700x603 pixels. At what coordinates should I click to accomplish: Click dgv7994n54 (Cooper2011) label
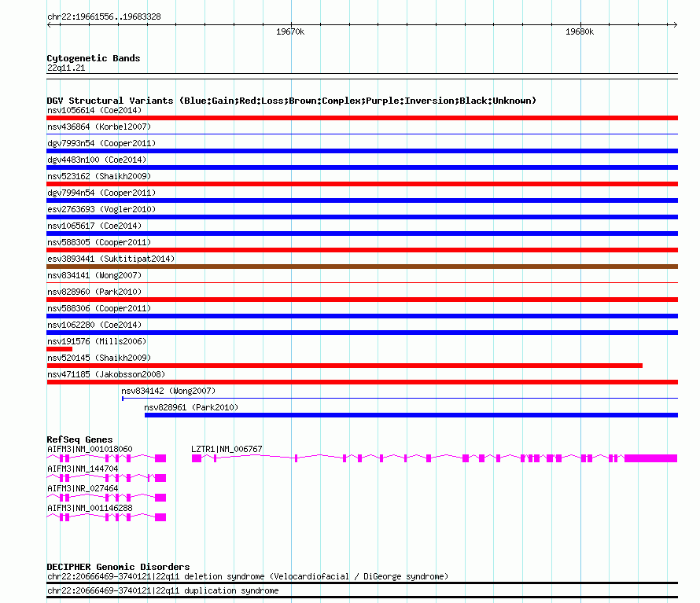tap(101, 193)
